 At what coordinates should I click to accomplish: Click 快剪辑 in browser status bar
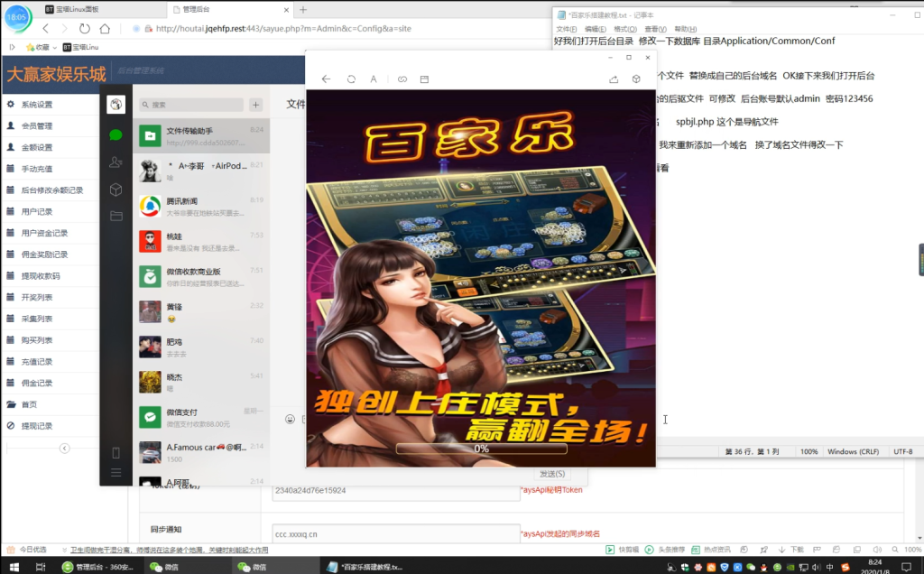click(623, 550)
